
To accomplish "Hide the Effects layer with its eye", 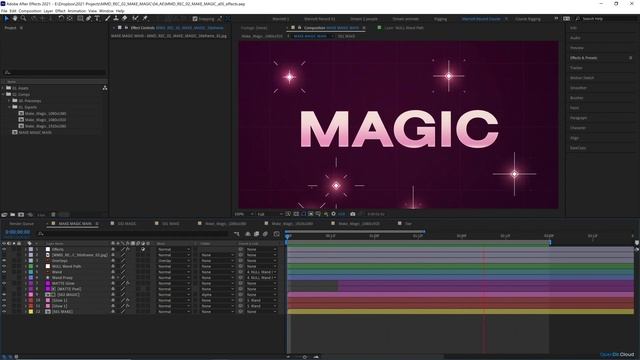I will pyautogui.click(x=4, y=249).
